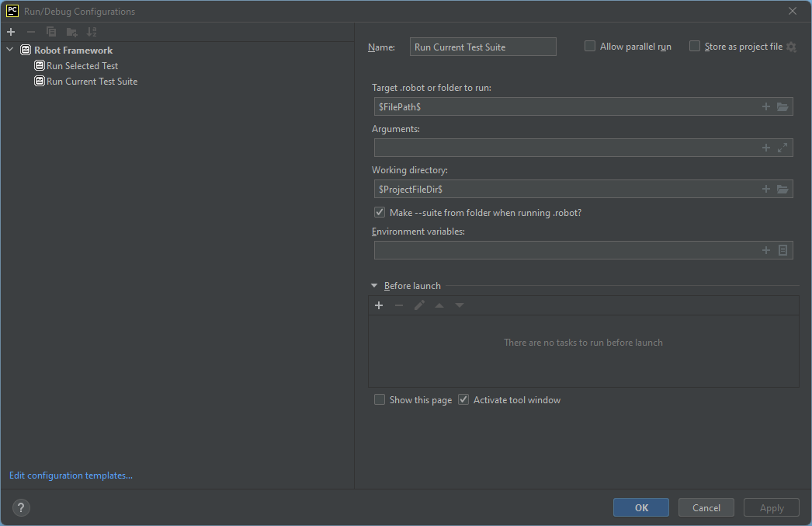Browse folder for Working directory
This screenshot has height=526, width=812.
pos(783,189)
